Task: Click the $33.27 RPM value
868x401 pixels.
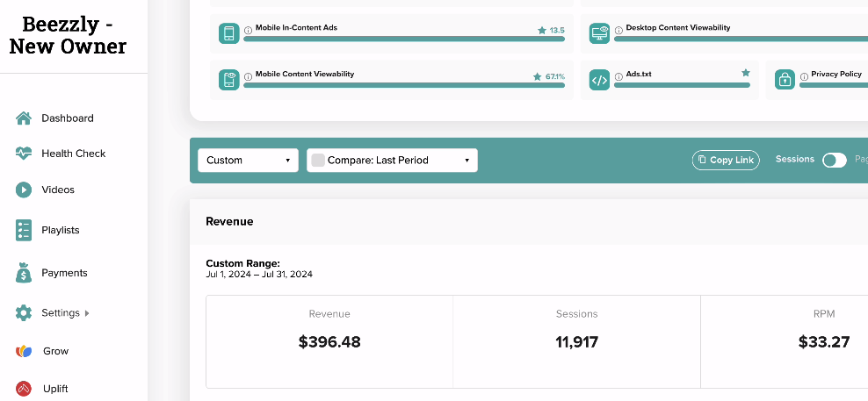Action: click(x=824, y=342)
